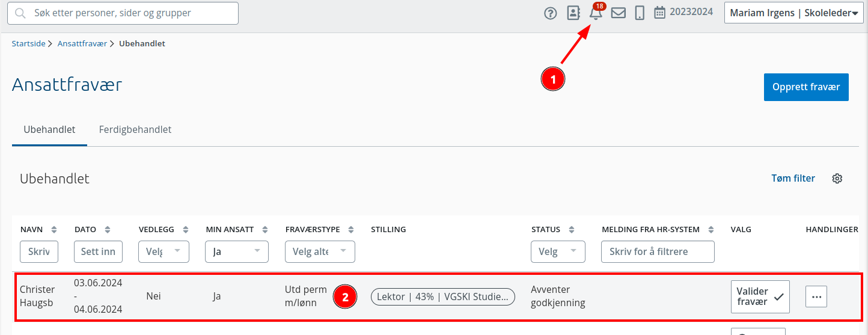The width and height of the screenshot is (868, 335).
Task: Focus the search persons, pages, groups field
Action: tap(123, 13)
